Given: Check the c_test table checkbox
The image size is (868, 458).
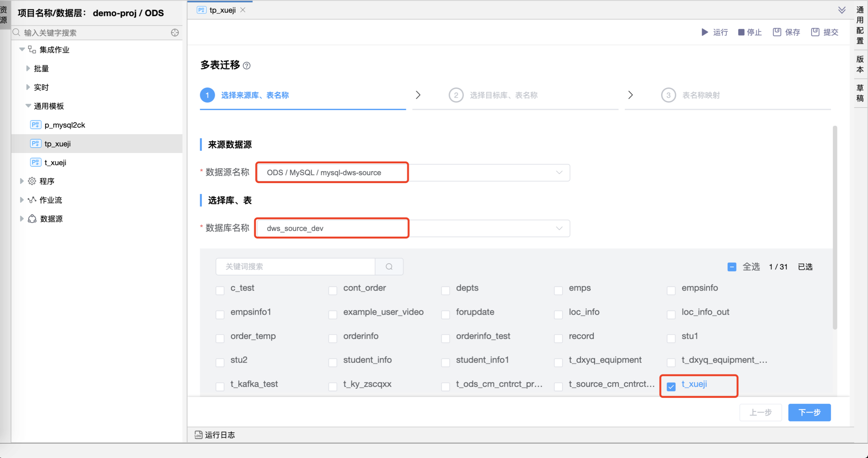Looking at the screenshot, I should click(x=220, y=290).
